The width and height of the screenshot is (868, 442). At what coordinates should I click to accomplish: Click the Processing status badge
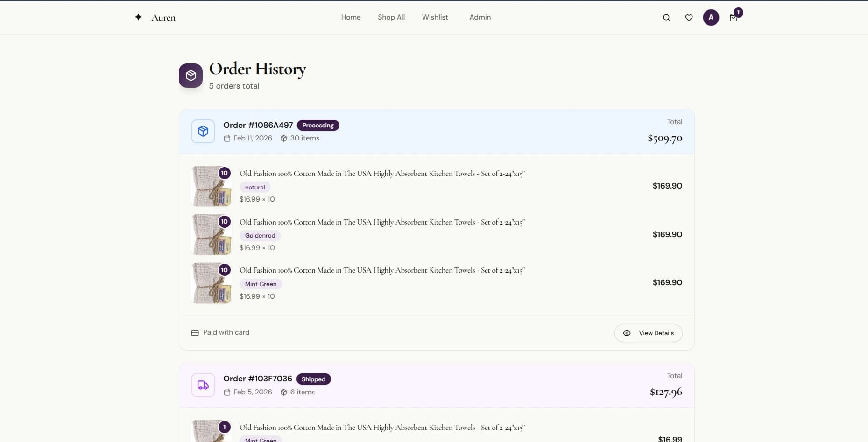(318, 125)
